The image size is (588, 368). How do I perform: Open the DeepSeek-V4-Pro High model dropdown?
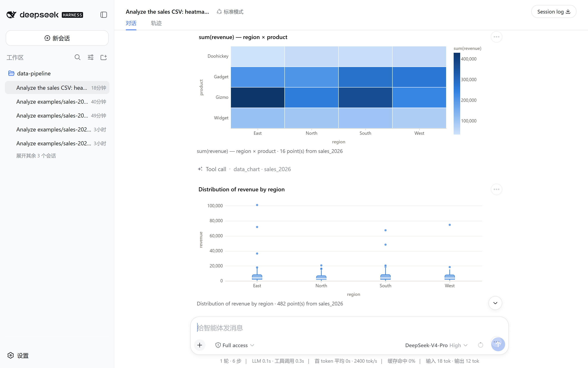(x=436, y=345)
